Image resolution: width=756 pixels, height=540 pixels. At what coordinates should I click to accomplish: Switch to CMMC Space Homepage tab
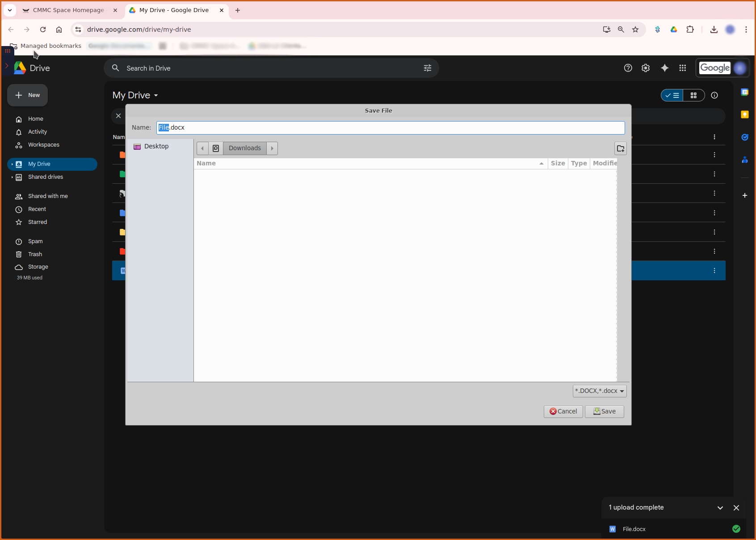coord(68,10)
